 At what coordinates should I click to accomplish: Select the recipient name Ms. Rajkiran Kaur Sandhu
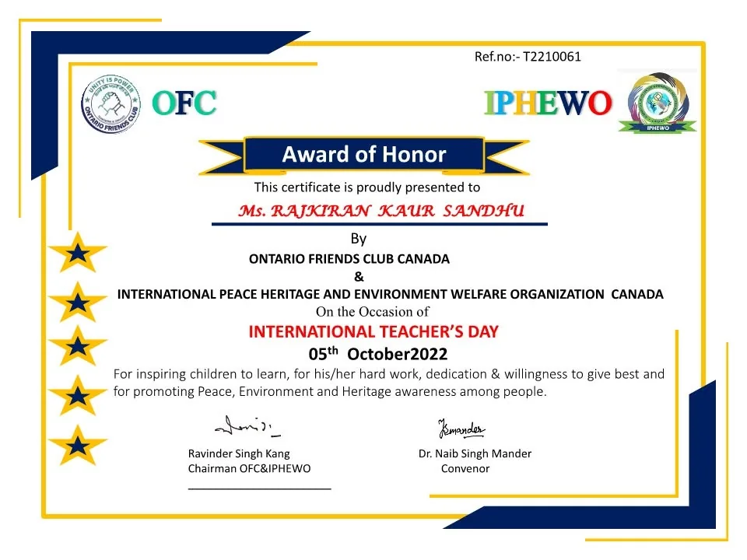point(381,211)
